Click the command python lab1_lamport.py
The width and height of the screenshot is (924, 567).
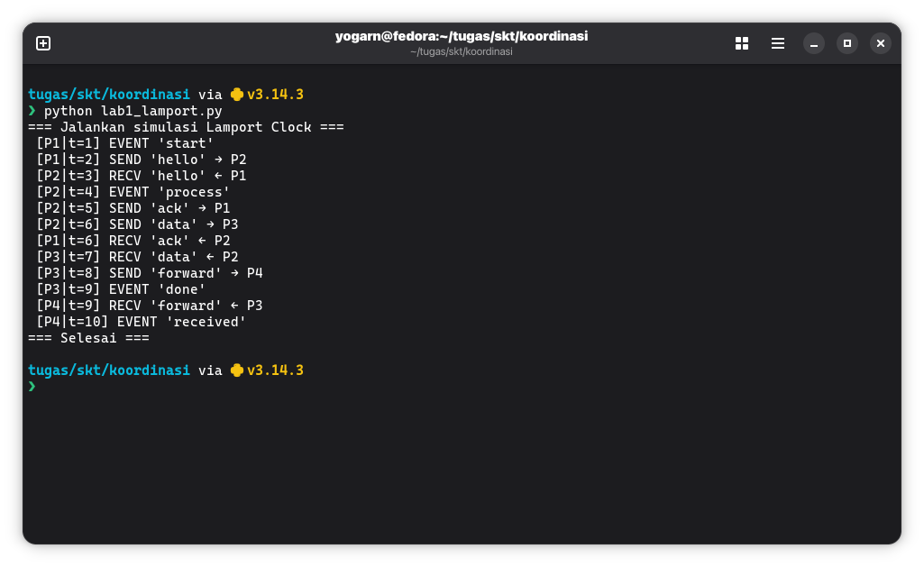[x=133, y=112]
